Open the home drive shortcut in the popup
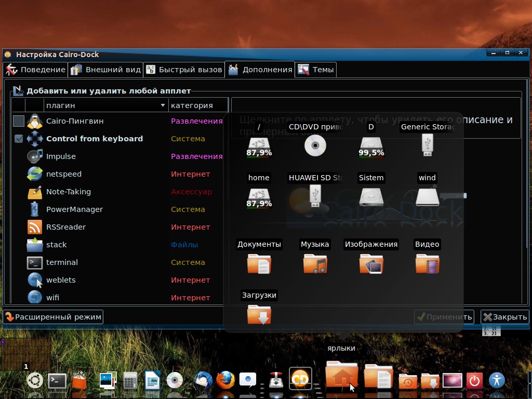 tap(259, 198)
